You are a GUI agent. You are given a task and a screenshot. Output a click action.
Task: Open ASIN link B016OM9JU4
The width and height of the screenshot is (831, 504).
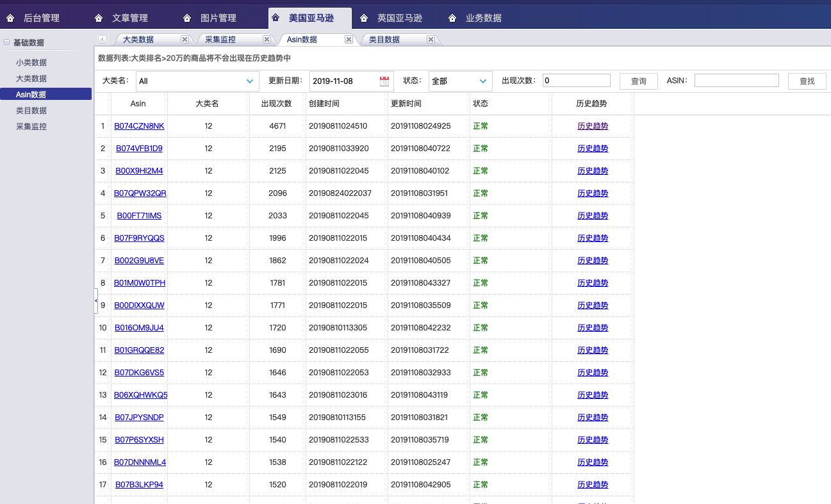[x=139, y=328]
